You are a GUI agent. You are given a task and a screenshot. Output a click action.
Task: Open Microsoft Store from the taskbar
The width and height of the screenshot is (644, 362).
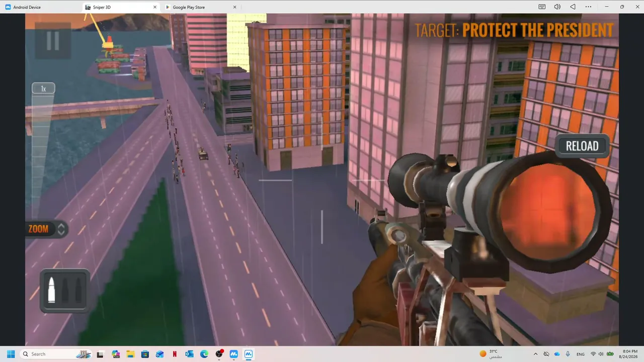click(x=145, y=354)
